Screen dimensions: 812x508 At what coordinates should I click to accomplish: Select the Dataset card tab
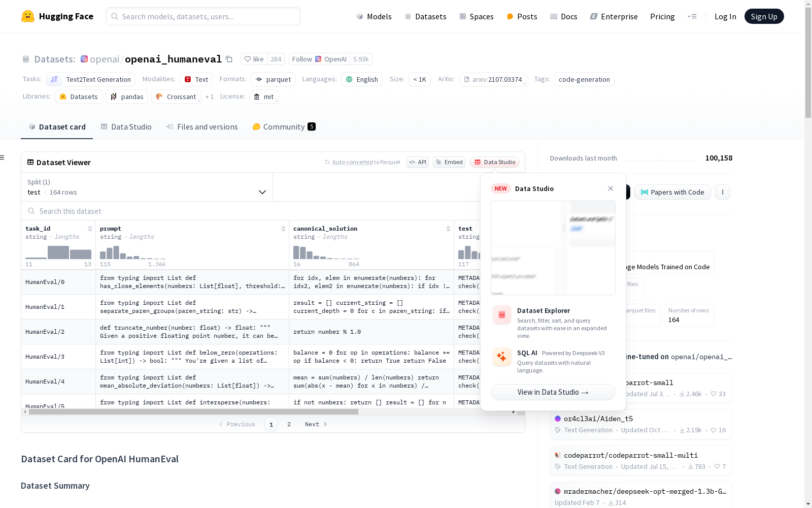click(57, 127)
